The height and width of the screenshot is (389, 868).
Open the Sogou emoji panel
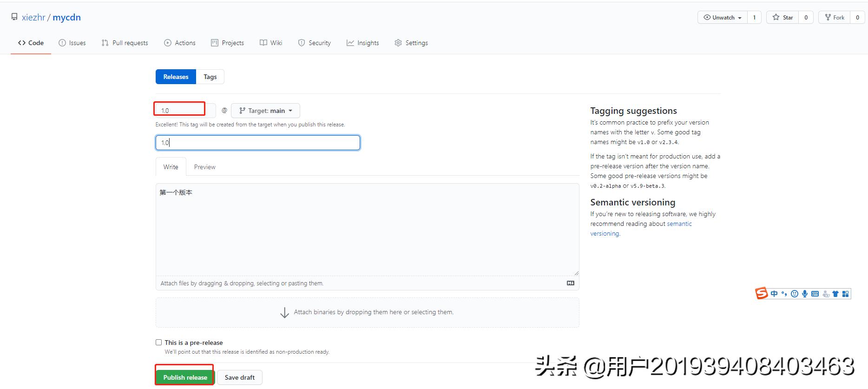794,294
